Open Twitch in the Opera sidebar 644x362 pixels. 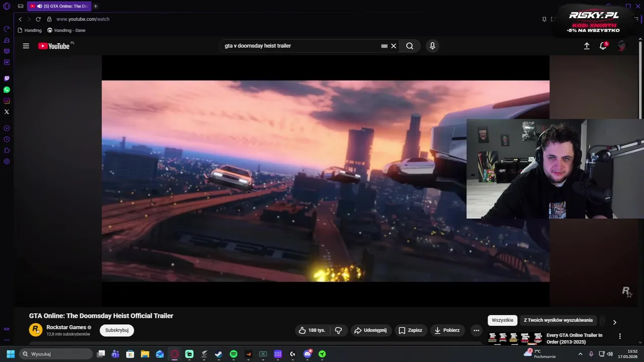[7, 78]
